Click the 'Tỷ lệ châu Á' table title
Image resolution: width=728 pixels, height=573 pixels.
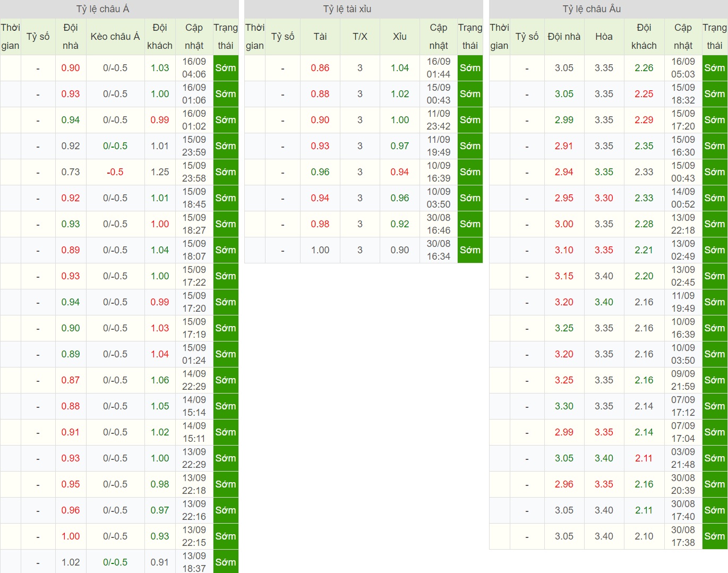102,9
